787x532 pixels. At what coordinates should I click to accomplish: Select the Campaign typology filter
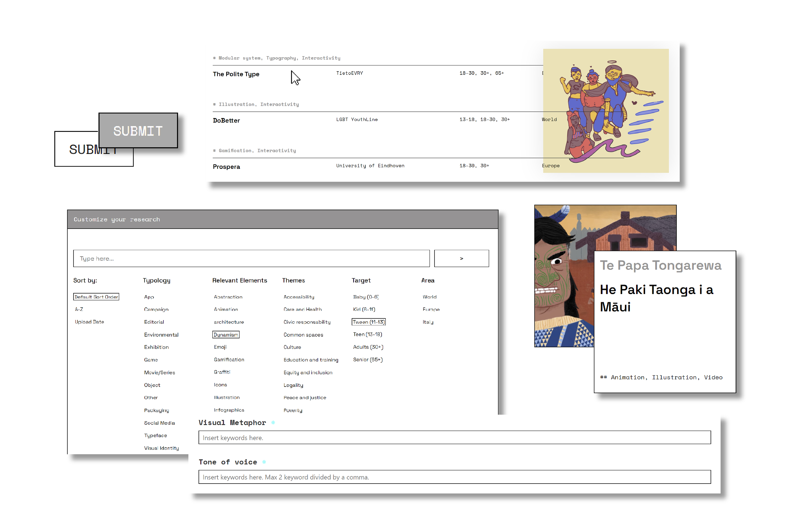156,309
